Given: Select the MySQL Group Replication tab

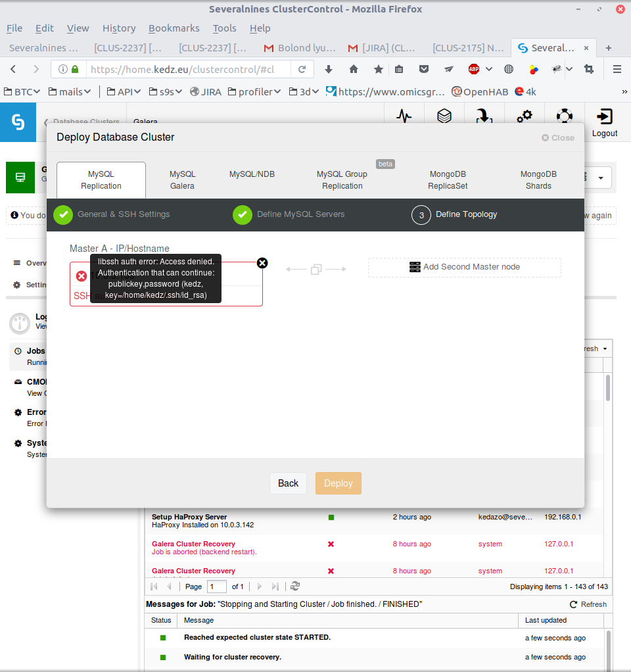Looking at the screenshot, I should tap(342, 180).
